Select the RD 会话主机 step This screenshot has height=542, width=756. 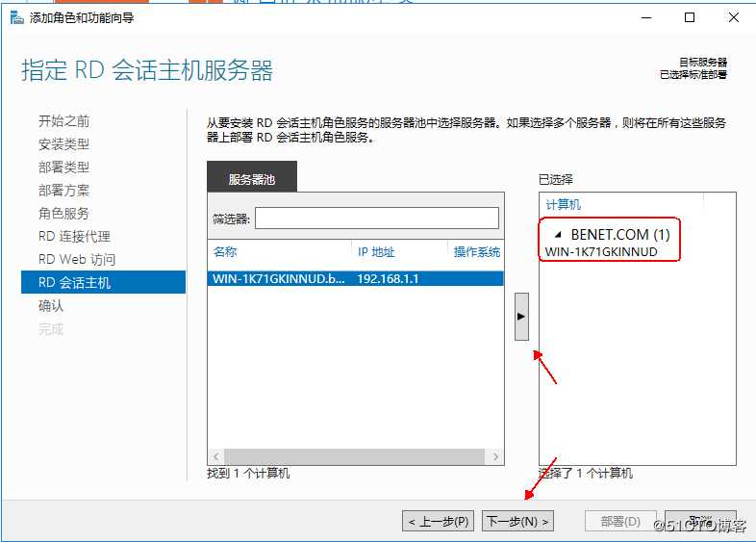103,282
